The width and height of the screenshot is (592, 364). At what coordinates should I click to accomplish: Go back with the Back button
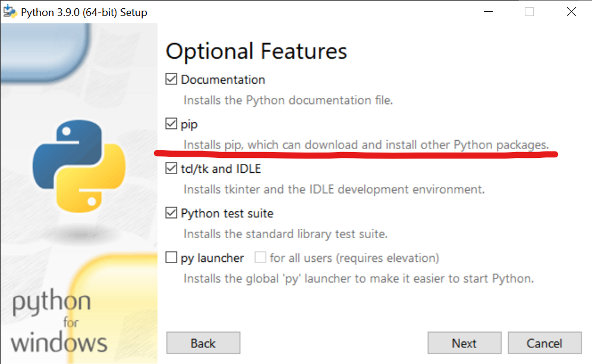tap(203, 343)
